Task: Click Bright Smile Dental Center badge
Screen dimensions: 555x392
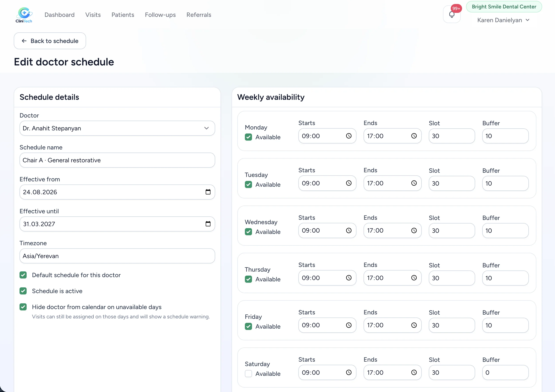Action: click(x=504, y=7)
